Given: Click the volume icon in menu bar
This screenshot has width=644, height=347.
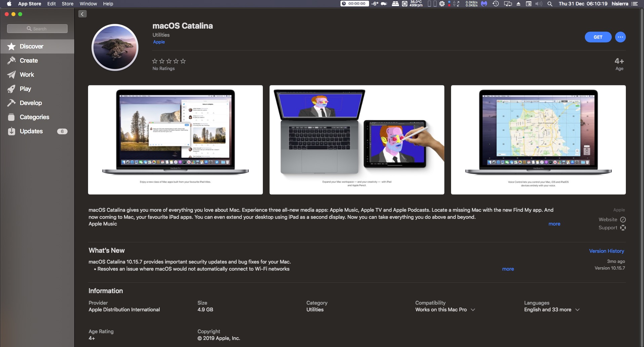Looking at the screenshot, I should click(x=539, y=4).
